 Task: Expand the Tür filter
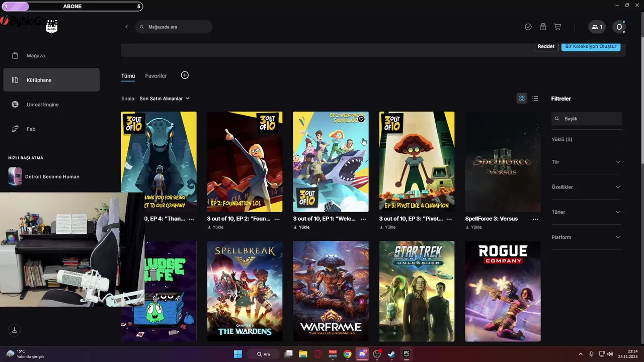coord(587,162)
